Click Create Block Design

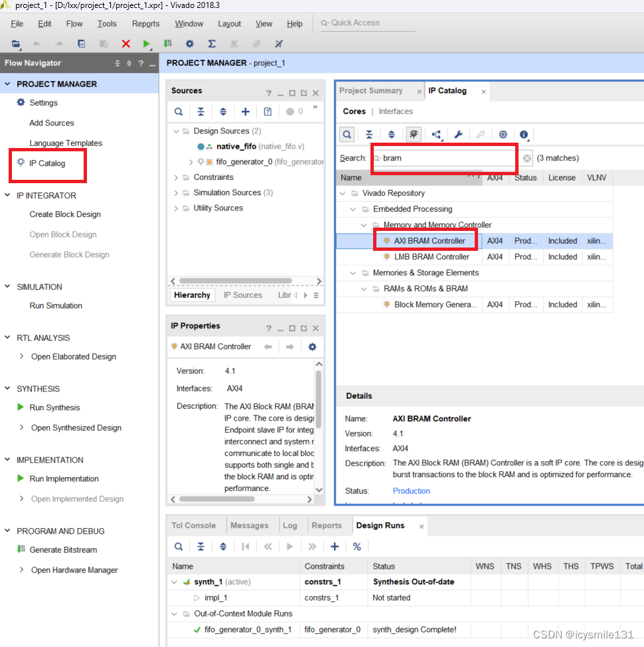pos(65,214)
